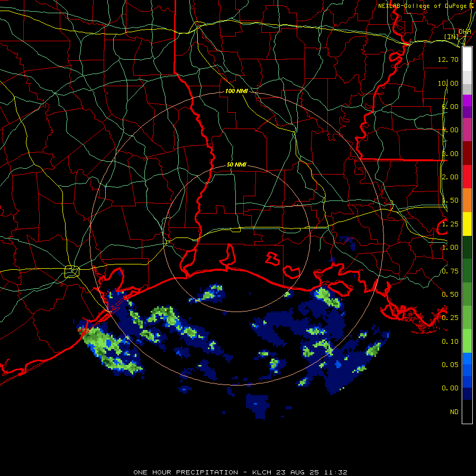Screen dimensions: 476x476
Task: Click the 10.00 legend value
Action: [x=448, y=83]
